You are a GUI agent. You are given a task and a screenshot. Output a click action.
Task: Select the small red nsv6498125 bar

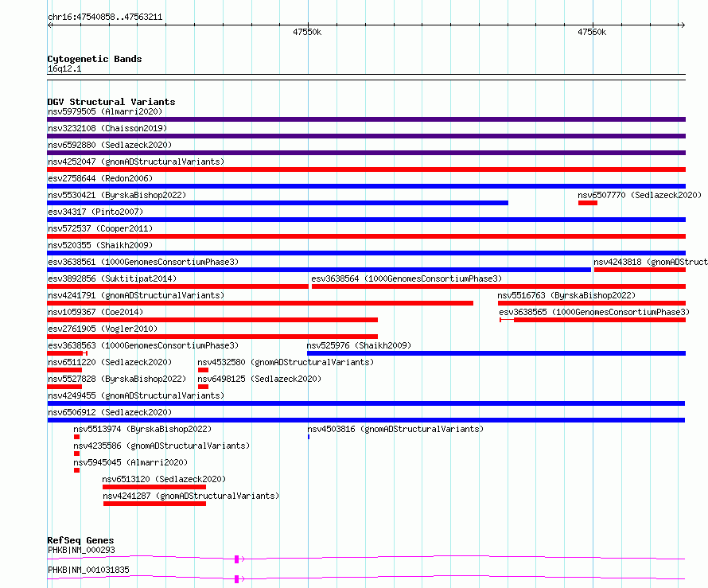(203, 387)
